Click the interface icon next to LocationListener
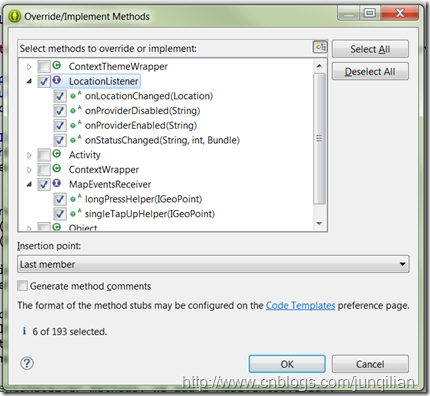The width and height of the screenshot is (430, 396). (x=57, y=80)
